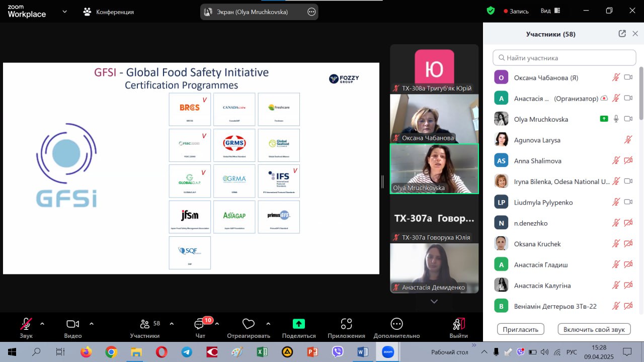
Task: Toggle camera with the Видео button
Action: 73,324
